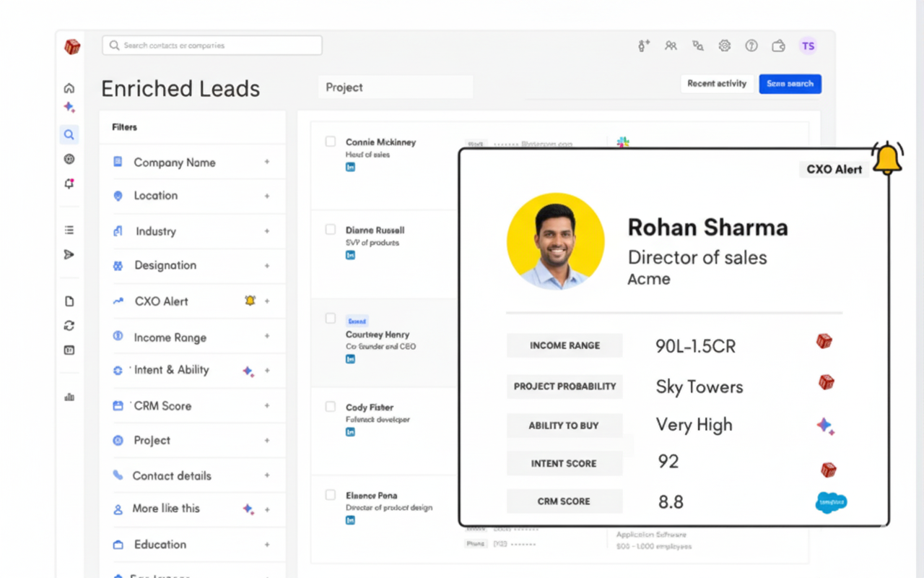Open the help question mark icon
The image size is (924, 578).
coord(751,46)
